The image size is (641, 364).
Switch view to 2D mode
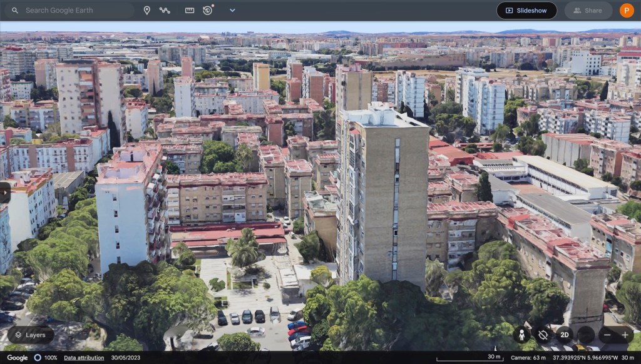[x=564, y=335]
